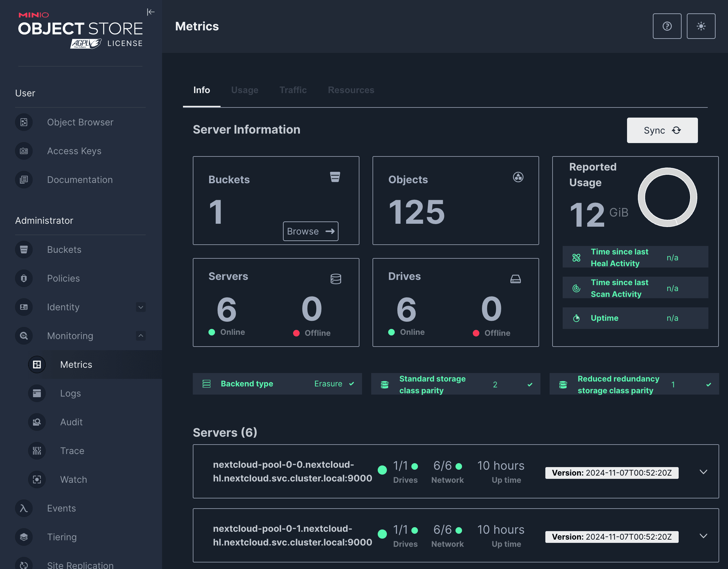Expand the first server node entry

tap(703, 472)
